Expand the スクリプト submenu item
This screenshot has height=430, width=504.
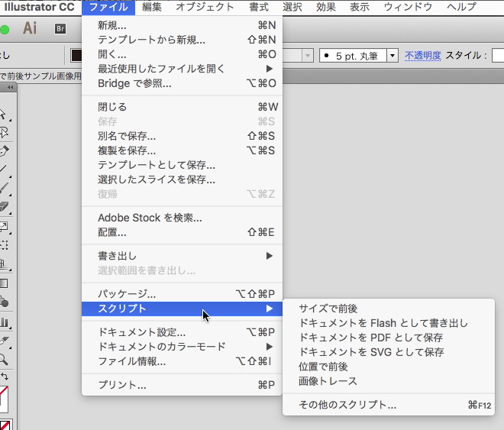point(182,309)
